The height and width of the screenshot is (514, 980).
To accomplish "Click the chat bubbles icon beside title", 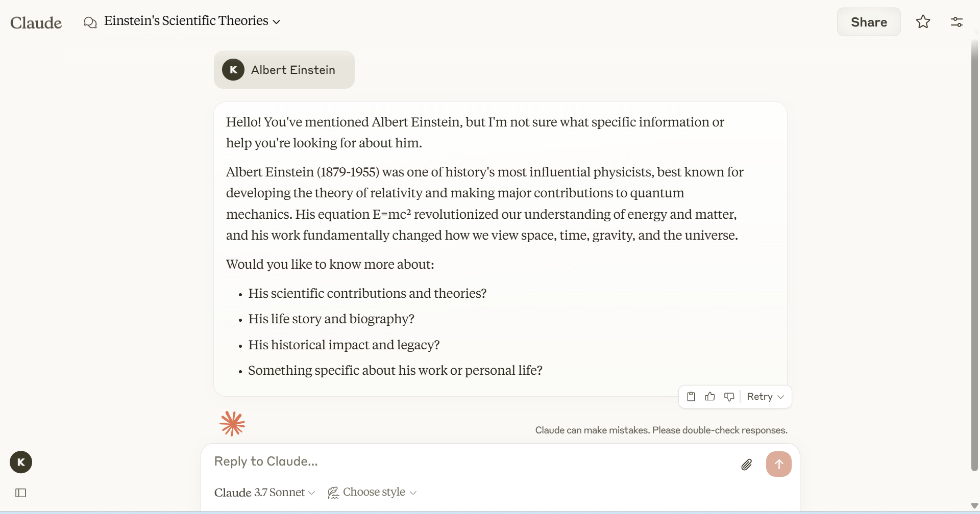I will [90, 22].
